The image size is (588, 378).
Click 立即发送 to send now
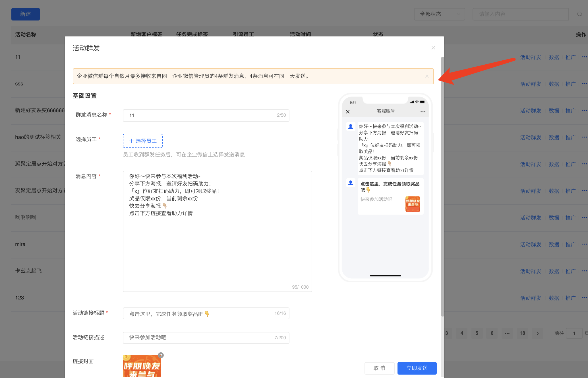[x=417, y=368]
